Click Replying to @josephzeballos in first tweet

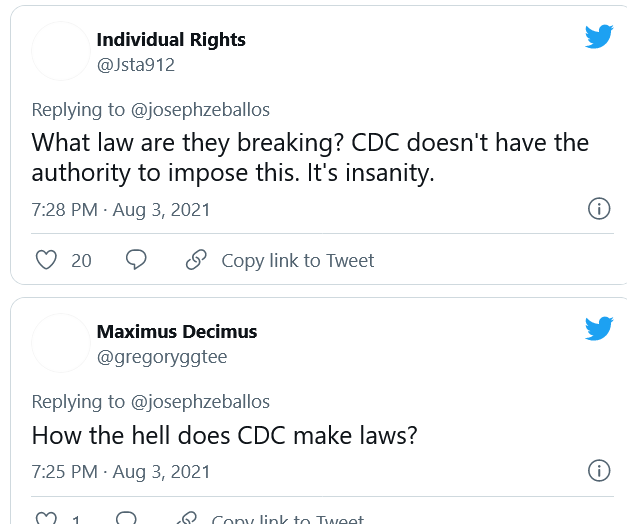pos(151,110)
